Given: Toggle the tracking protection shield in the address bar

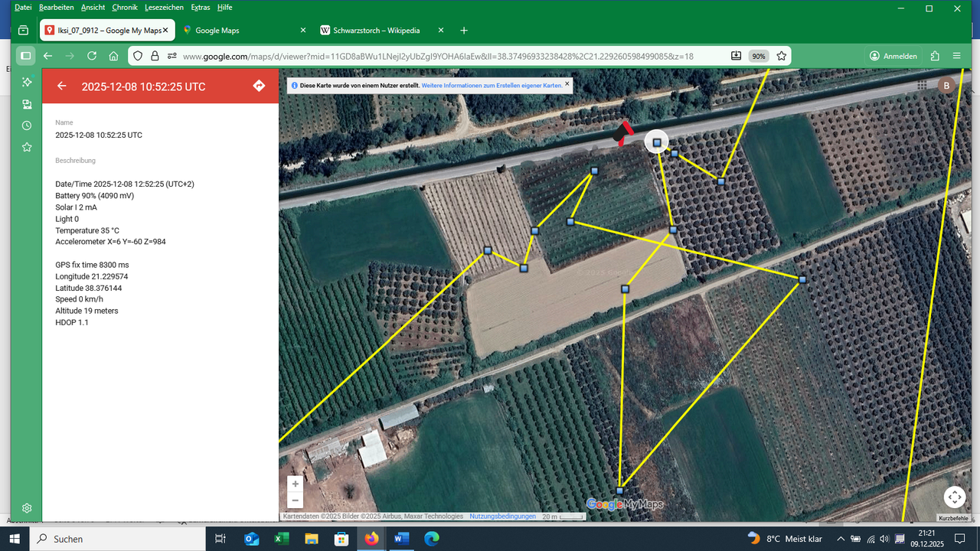Looking at the screenshot, I should pos(137,55).
